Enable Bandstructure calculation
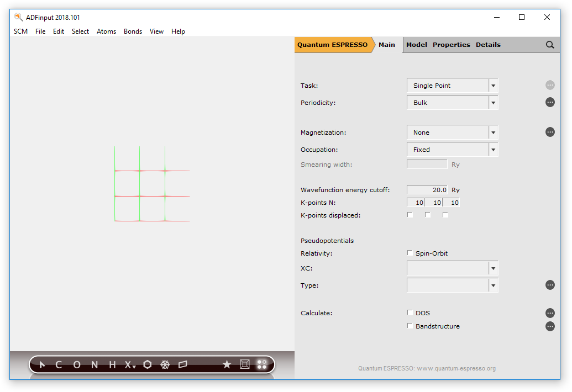The width and height of the screenshot is (572, 392). pos(410,326)
